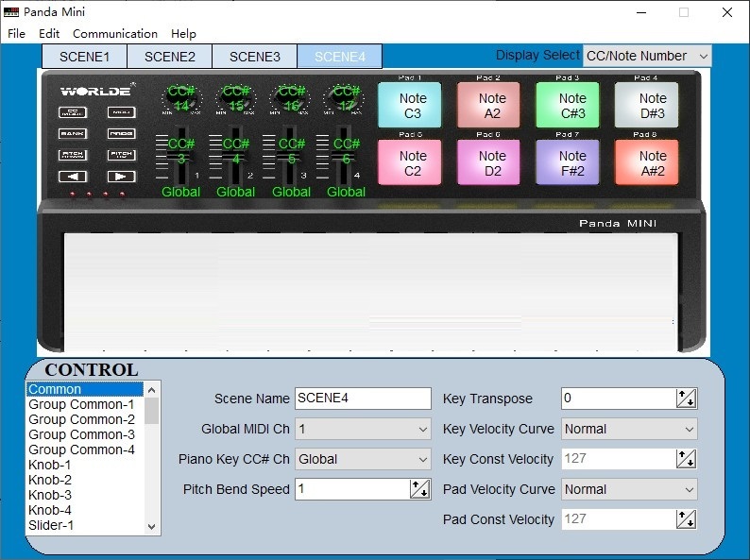
Task: Click the Key Const Velocity stepper arrows
Action: point(687,459)
